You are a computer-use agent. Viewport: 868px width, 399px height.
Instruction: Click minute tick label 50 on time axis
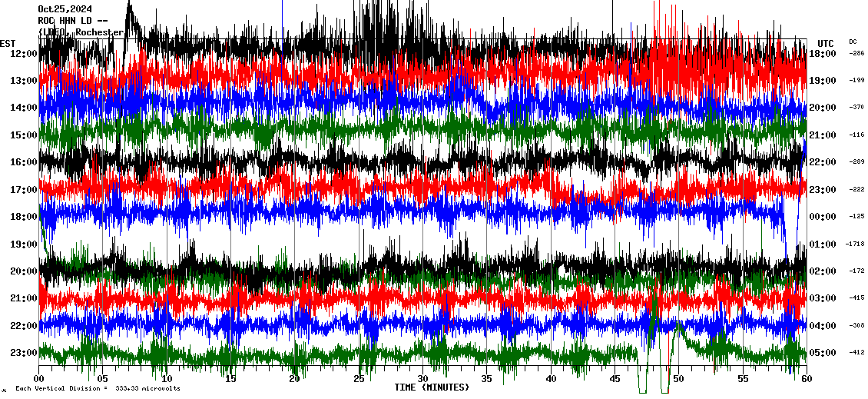(x=679, y=379)
